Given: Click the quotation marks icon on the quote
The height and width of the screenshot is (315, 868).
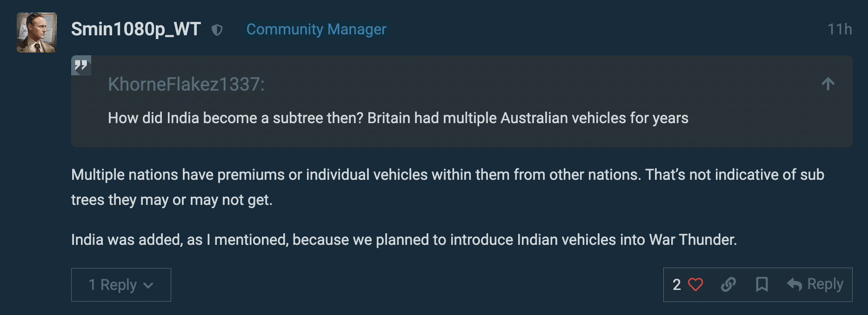Looking at the screenshot, I should click(x=81, y=66).
